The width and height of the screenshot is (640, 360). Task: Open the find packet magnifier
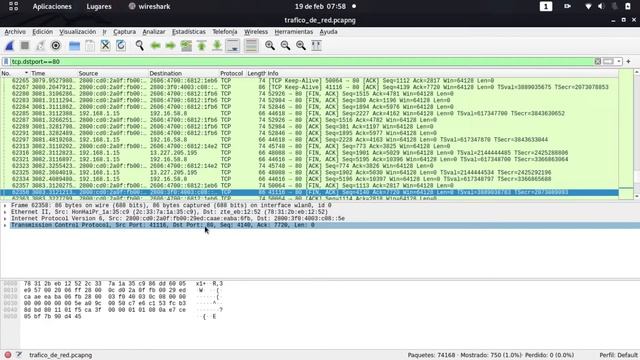(x=140, y=45)
